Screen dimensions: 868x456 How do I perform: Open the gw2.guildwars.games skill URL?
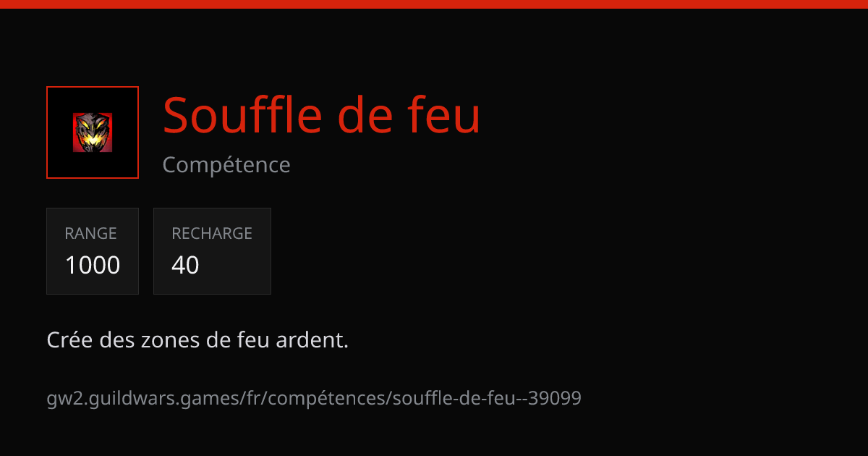click(x=314, y=398)
